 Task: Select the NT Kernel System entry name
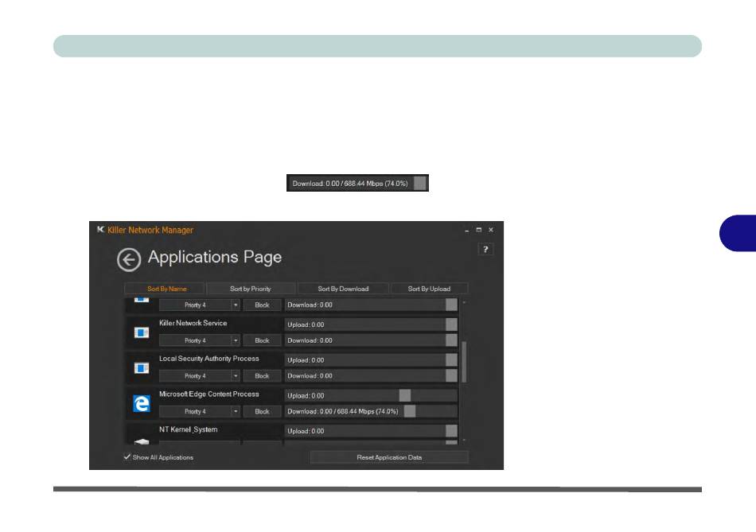[188, 429]
